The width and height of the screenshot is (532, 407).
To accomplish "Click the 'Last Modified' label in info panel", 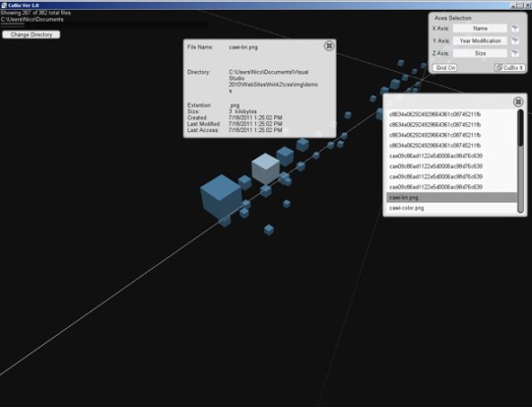I will [204, 124].
